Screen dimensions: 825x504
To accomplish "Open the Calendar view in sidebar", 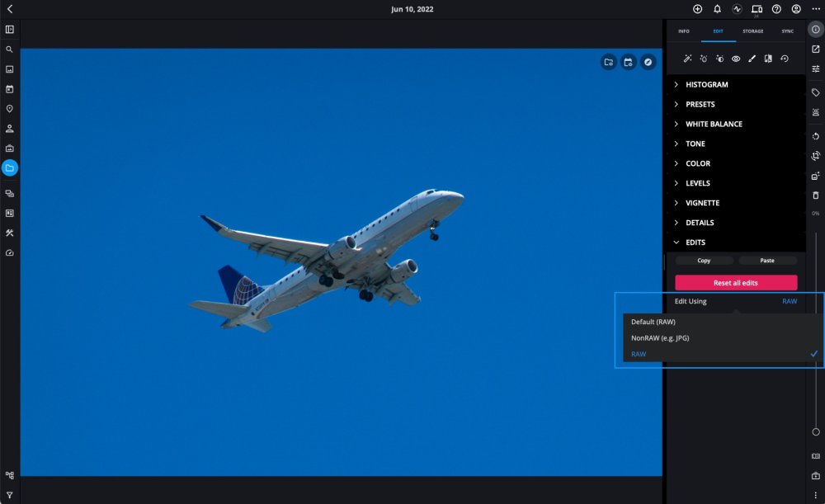I will coord(9,89).
